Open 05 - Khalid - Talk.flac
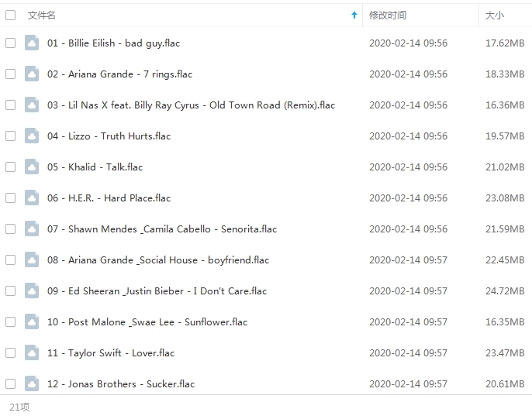Image resolution: width=532 pixels, height=416 pixels. point(95,167)
